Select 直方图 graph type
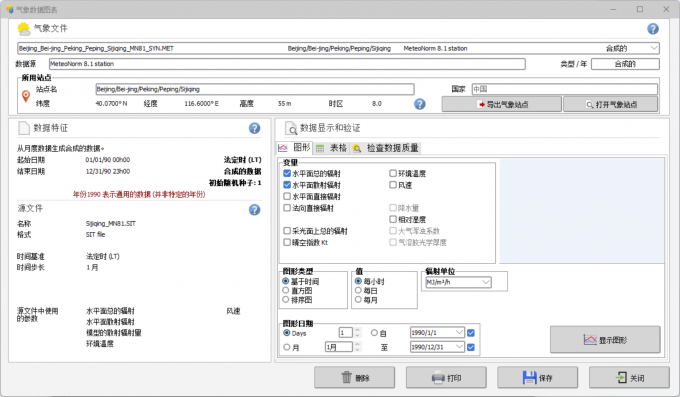 [x=286, y=290]
